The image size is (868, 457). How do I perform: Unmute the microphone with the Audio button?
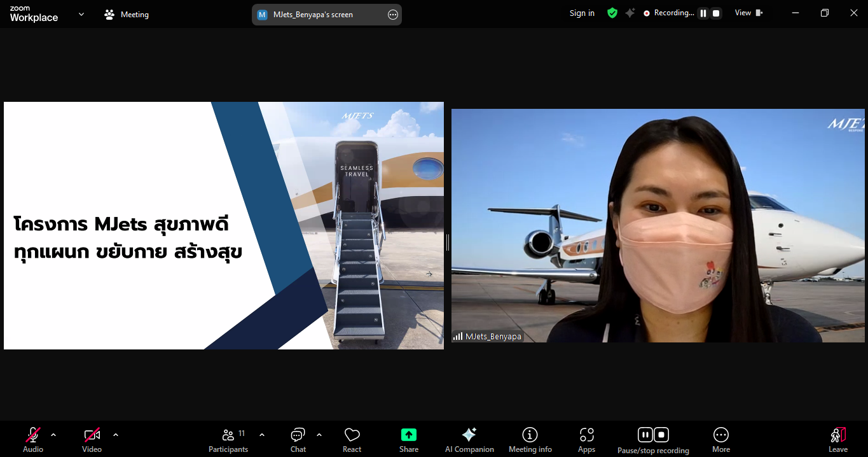point(33,440)
